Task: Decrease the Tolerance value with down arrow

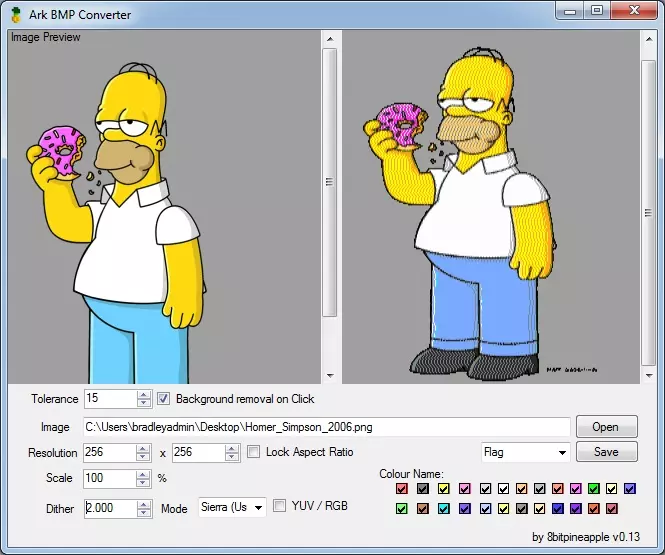Action: pyautogui.click(x=143, y=403)
